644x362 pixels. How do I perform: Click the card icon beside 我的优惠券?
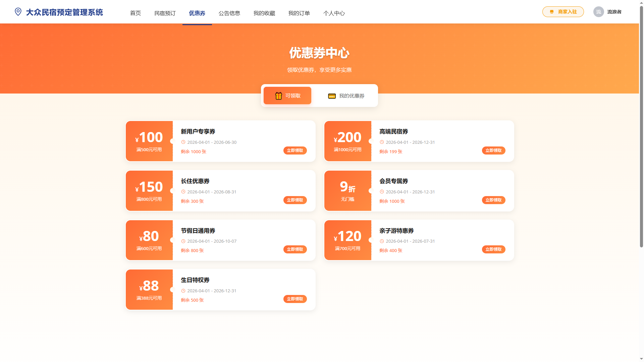click(x=332, y=96)
